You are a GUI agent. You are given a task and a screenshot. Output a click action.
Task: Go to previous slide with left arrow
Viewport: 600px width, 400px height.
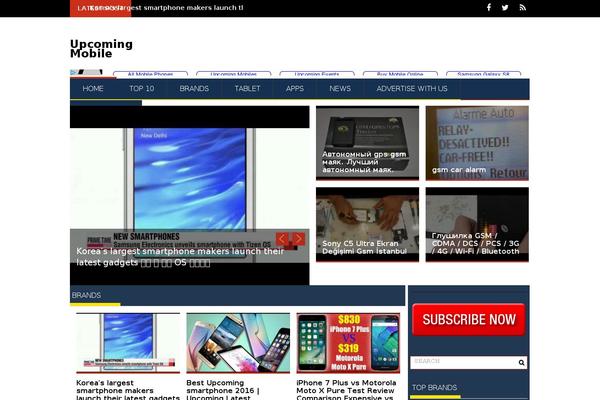click(x=282, y=239)
